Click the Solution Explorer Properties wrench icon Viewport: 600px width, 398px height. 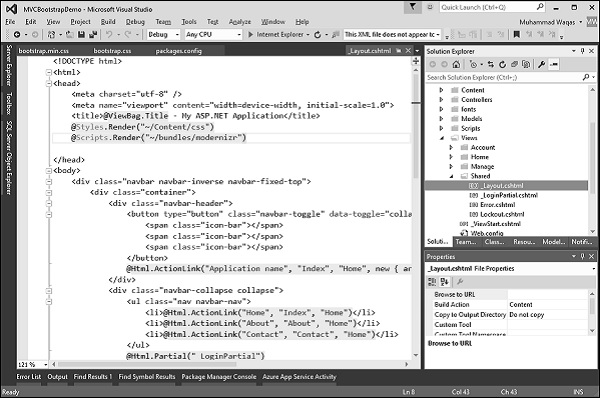[541, 64]
